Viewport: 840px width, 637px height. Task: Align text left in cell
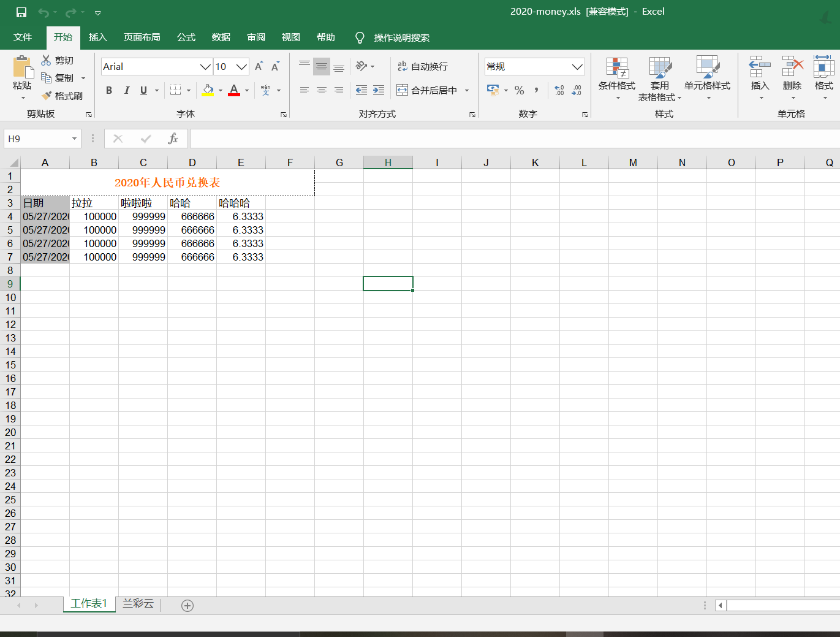(305, 90)
